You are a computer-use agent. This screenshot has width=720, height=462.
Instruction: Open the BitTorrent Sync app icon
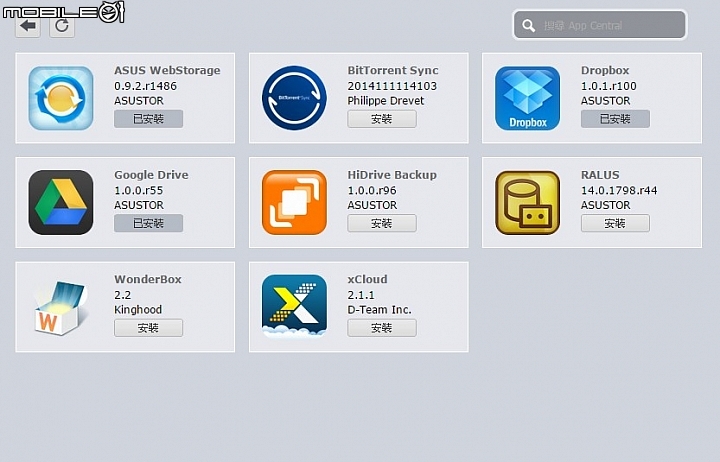tap(294, 98)
